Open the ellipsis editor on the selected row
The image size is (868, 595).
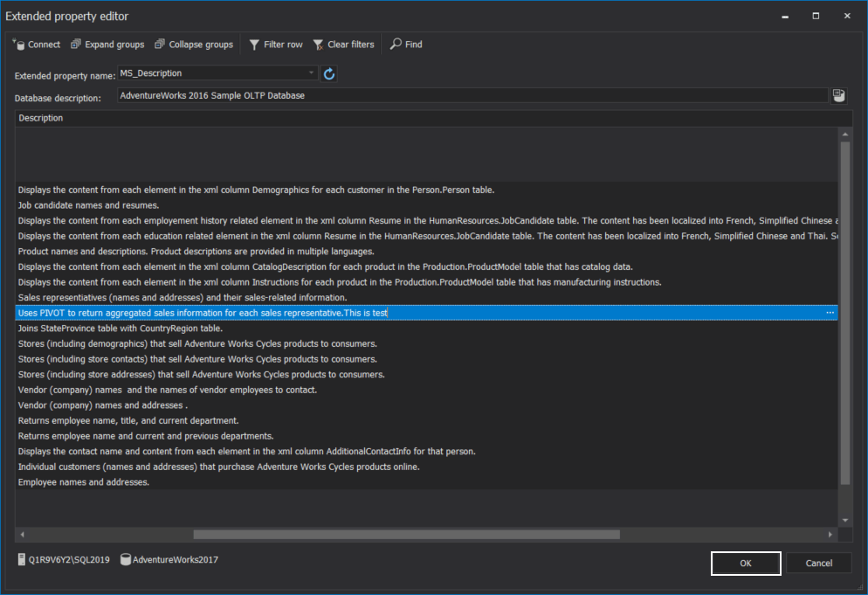[830, 312]
